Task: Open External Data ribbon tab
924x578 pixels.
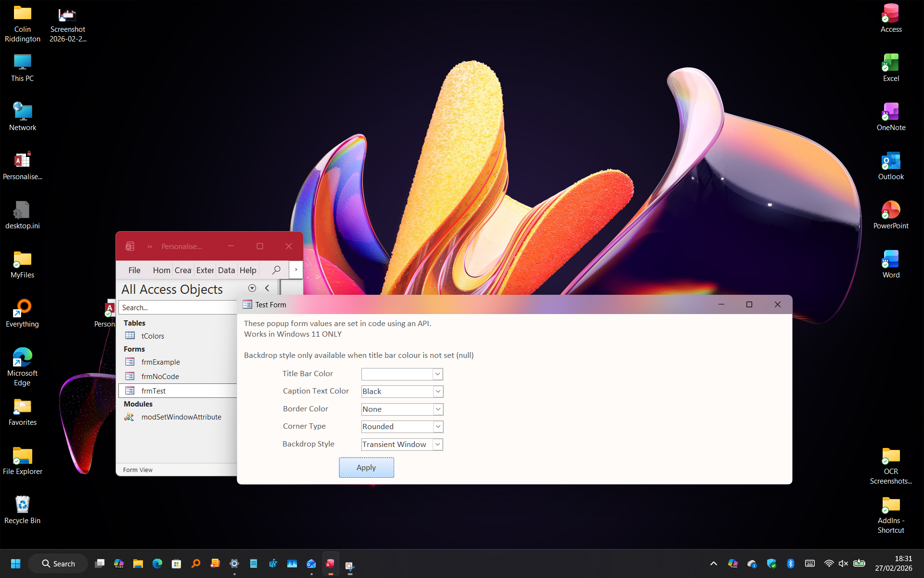Action: [x=205, y=270]
